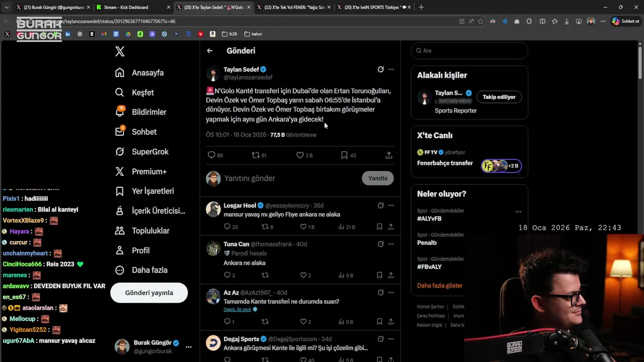Open account menu beside Burak Güngör
The height and width of the screenshot is (362, 644).
pyautogui.click(x=189, y=347)
